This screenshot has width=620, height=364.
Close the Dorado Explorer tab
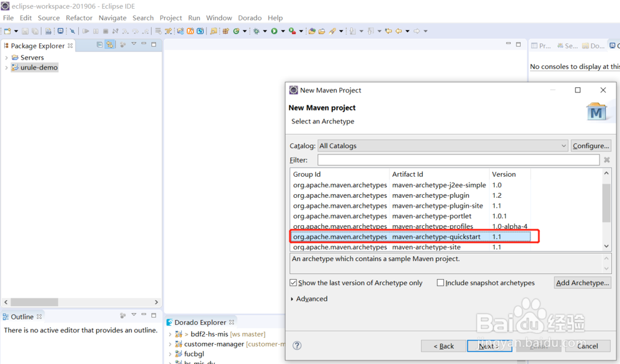232,322
